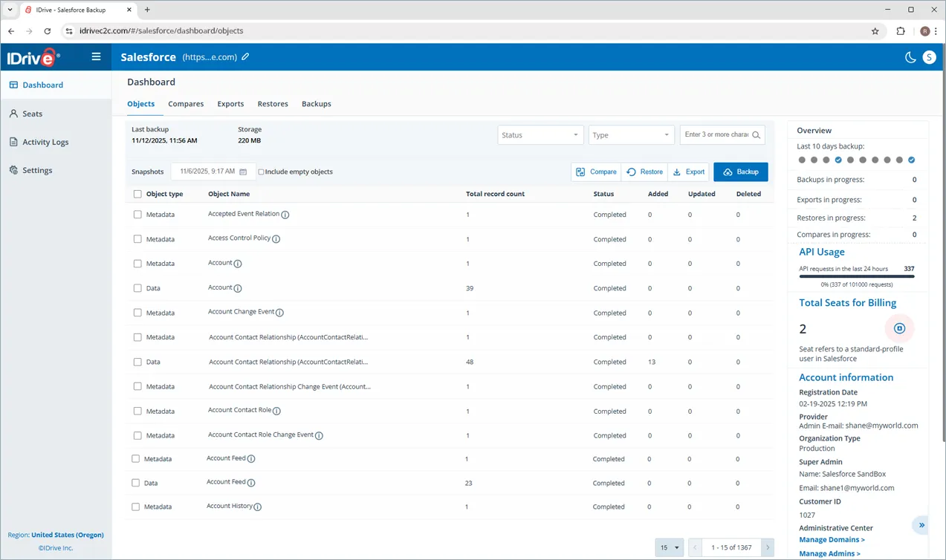
Task: Focus the object search input field
Action: click(x=716, y=135)
